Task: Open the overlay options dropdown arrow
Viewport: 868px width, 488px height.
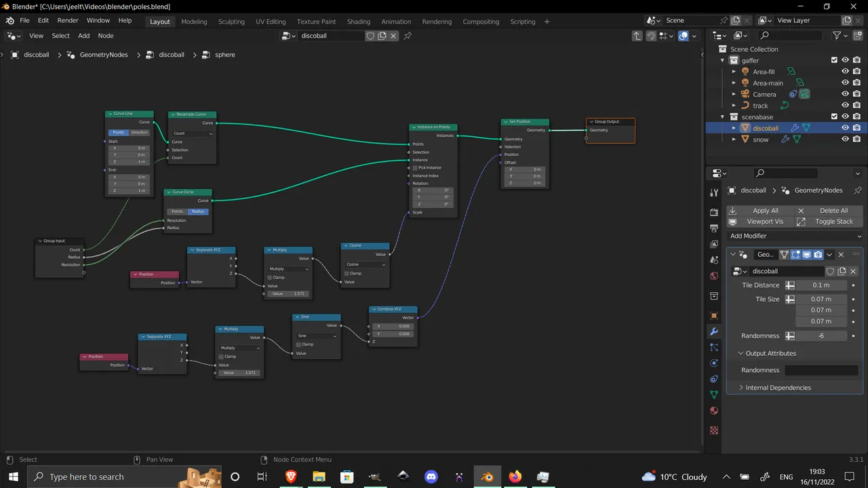Action: click(x=695, y=36)
